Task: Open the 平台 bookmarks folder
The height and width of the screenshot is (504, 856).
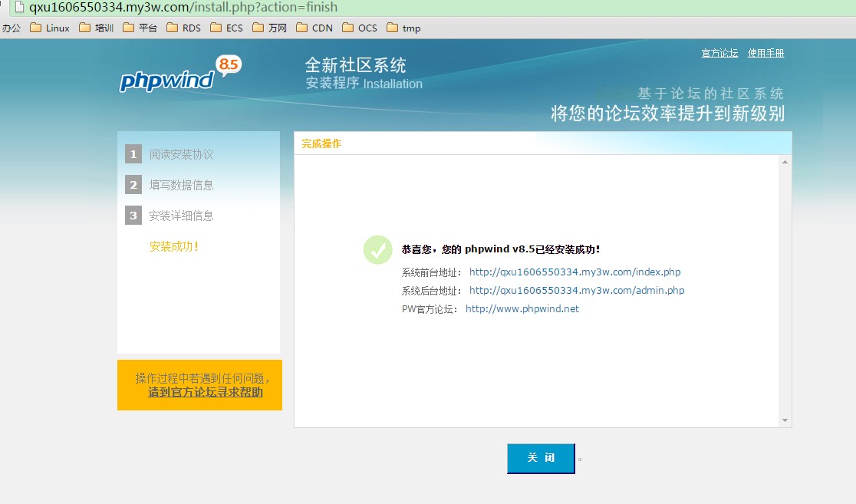Action: (140, 28)
